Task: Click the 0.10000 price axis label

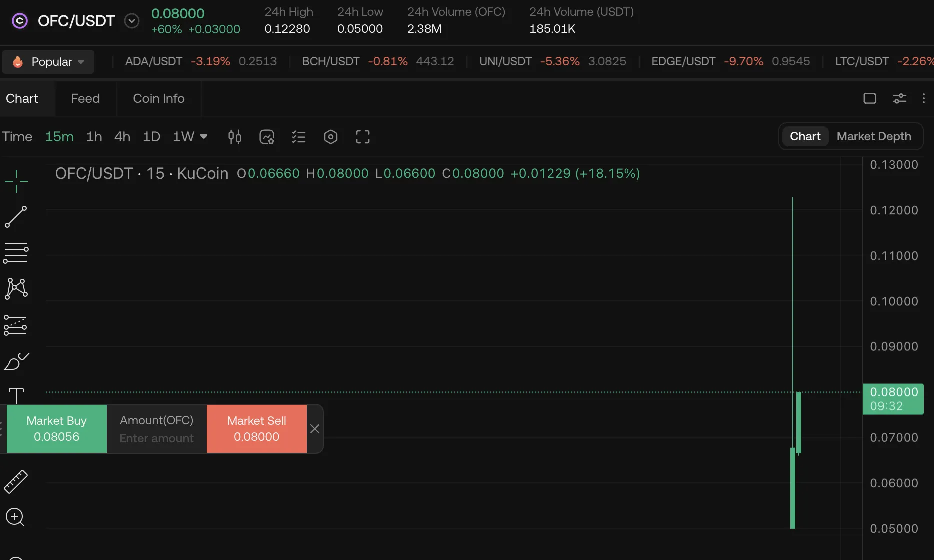Action: (894, 301)
